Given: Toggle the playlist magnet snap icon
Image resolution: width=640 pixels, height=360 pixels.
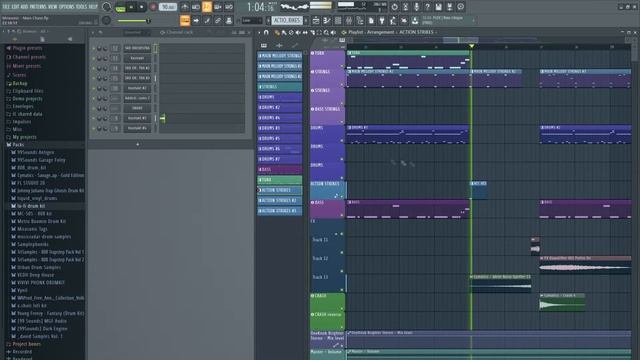Looking at the screenshot, I should (x=266, y=32).
